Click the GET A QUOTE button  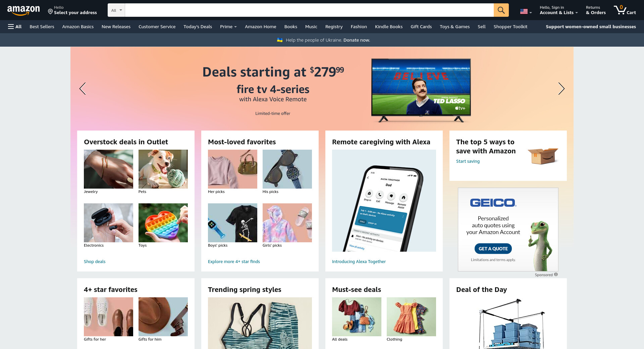[493, 249]
